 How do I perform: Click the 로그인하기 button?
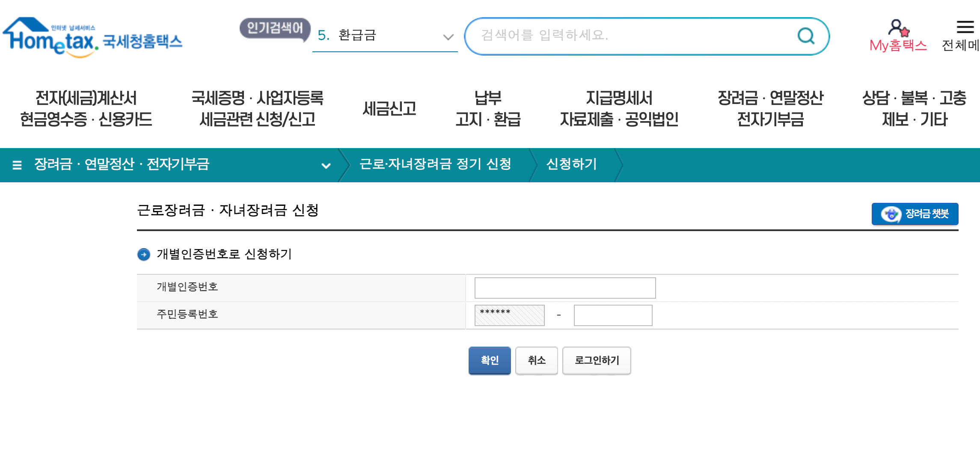596,360
